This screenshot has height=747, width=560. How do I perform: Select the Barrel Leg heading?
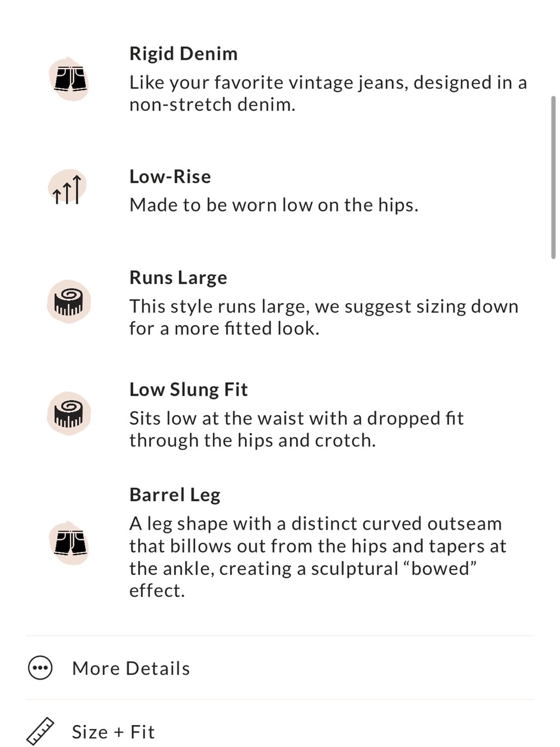coord(175,495)
